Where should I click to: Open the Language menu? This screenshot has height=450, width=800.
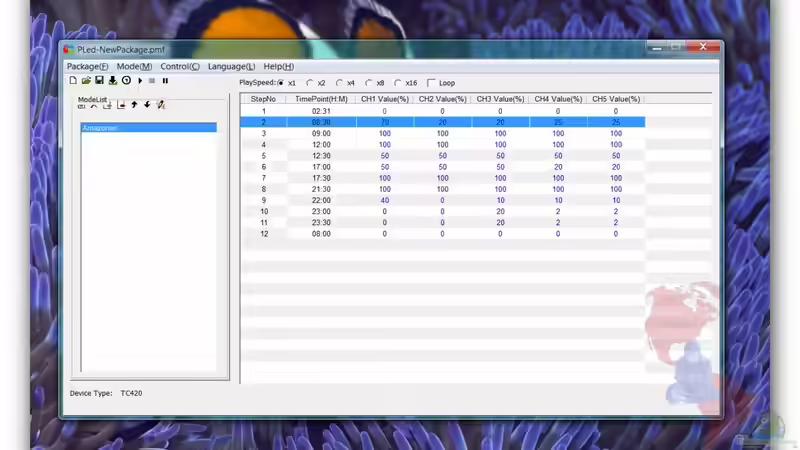coord(231,66)
